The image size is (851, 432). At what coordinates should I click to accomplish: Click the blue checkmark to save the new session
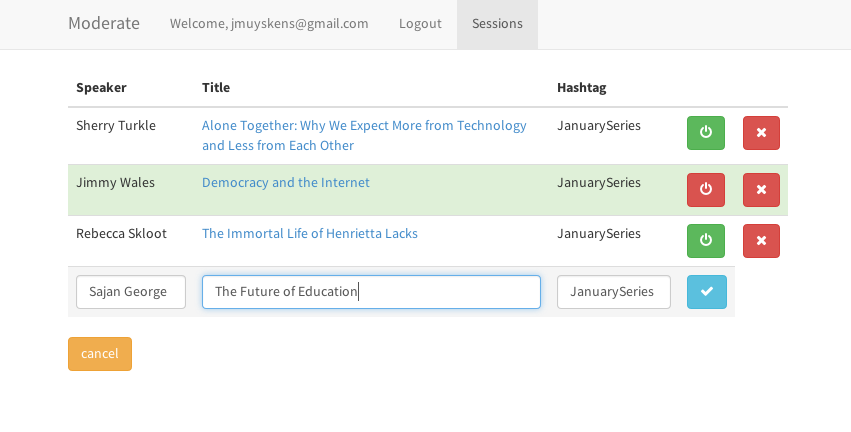click(706, 292)
